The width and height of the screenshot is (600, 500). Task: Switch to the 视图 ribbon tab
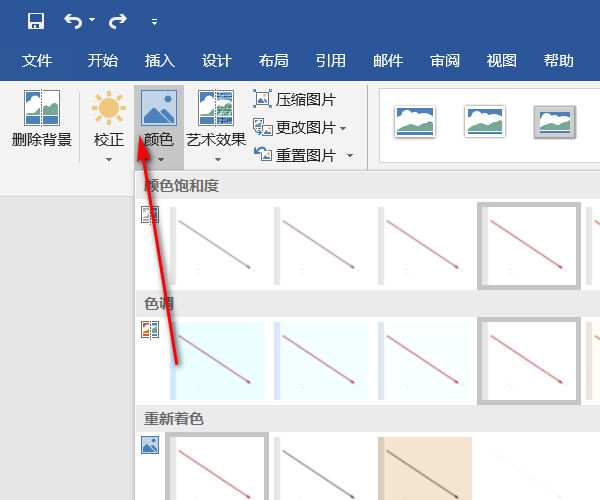(502, 60)
